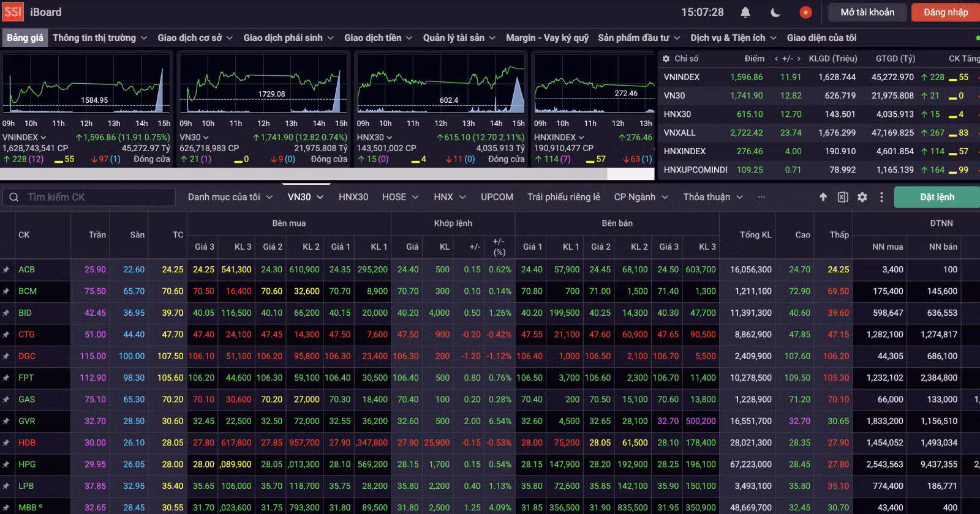Expand Quản lý tài sản menu

pyautogui.click(x=459, y=38)
